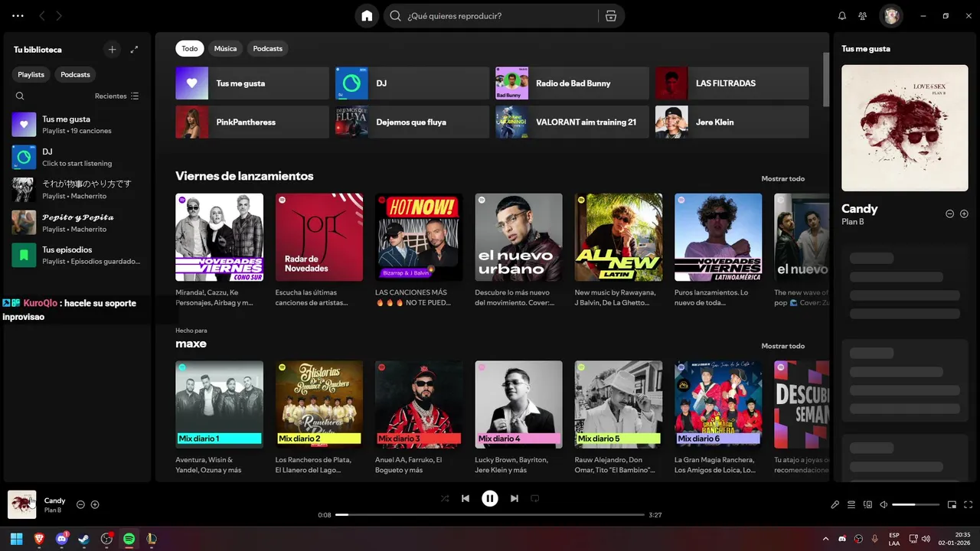Open the user profile avatar menu
This screenshot has width=980, height=551.
[x=891, y=15]
